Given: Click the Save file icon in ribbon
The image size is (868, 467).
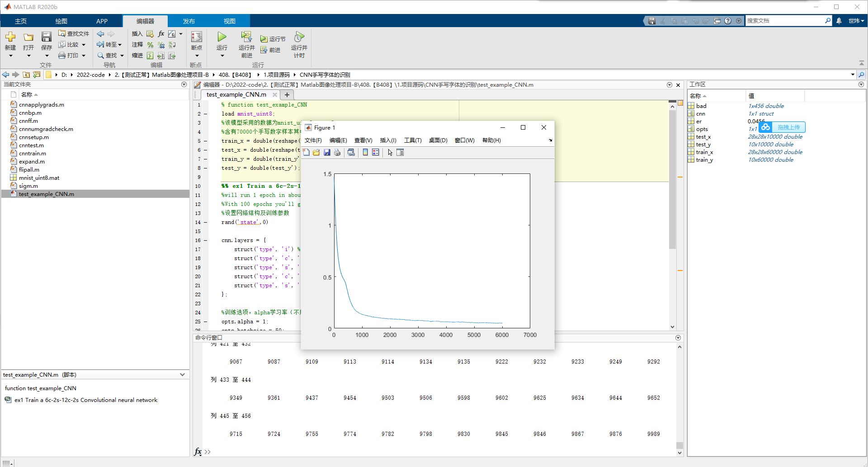Looking at the screenshot, I should pyautogui.click(x=46, y=37).
